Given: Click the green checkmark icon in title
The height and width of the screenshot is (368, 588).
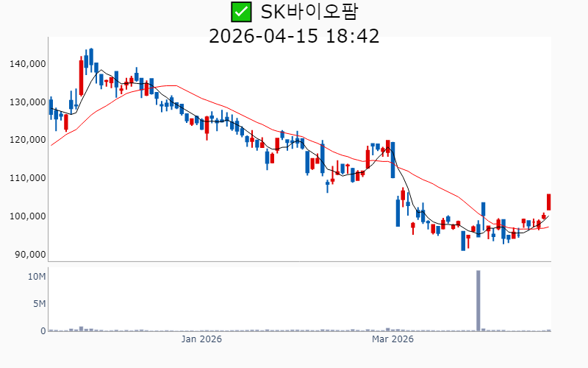Looking at the screenshot, I should pos(240,12).
